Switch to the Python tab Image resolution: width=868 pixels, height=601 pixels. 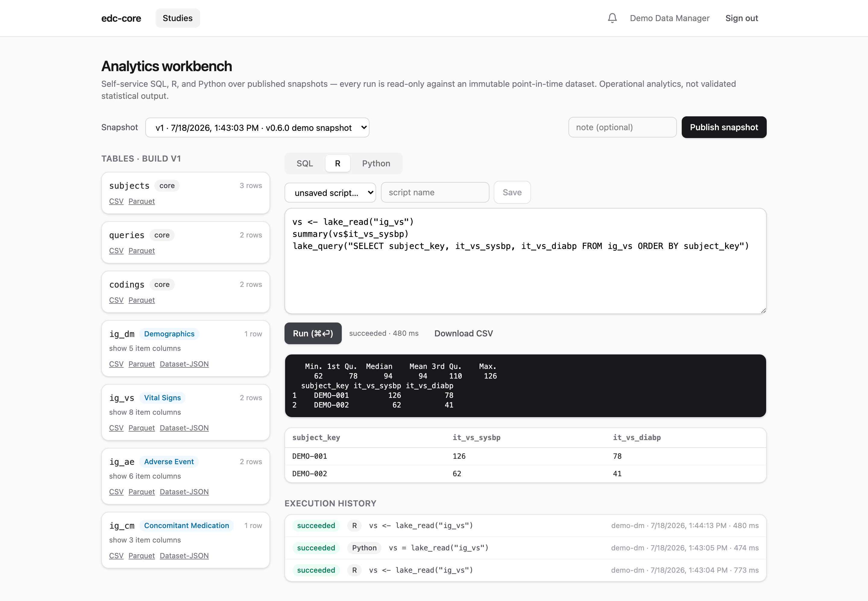tap(376, 163)
